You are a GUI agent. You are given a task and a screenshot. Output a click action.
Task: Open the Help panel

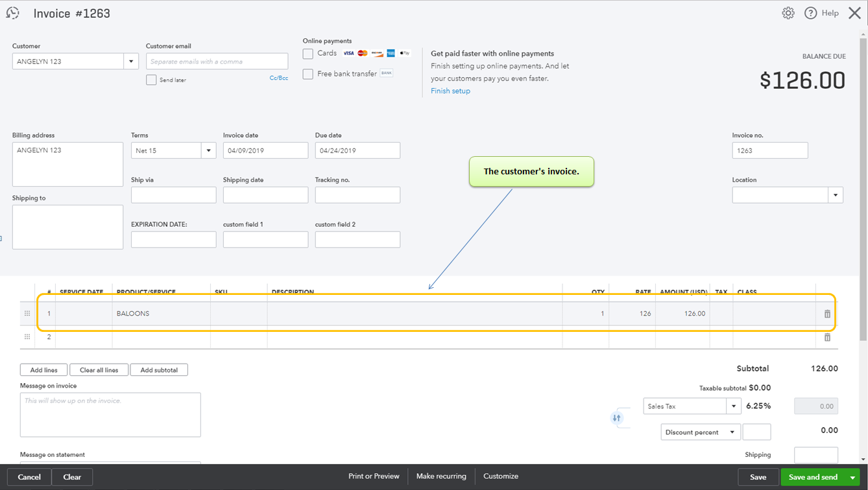(822, 13)
